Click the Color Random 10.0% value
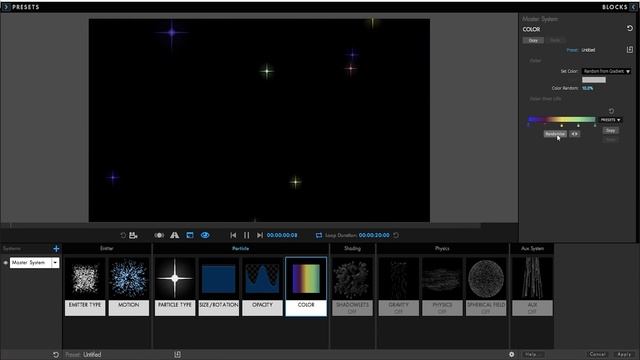 [x=587, y=88]
